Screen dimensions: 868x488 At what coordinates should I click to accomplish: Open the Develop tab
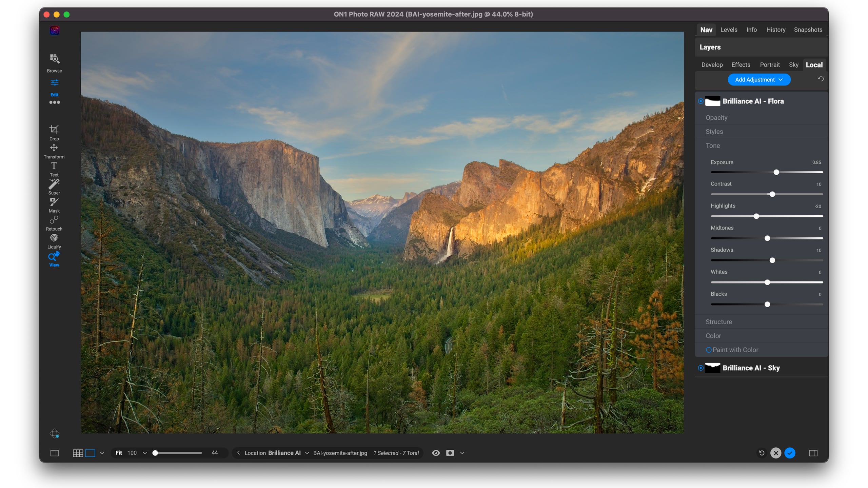(712, 65)
